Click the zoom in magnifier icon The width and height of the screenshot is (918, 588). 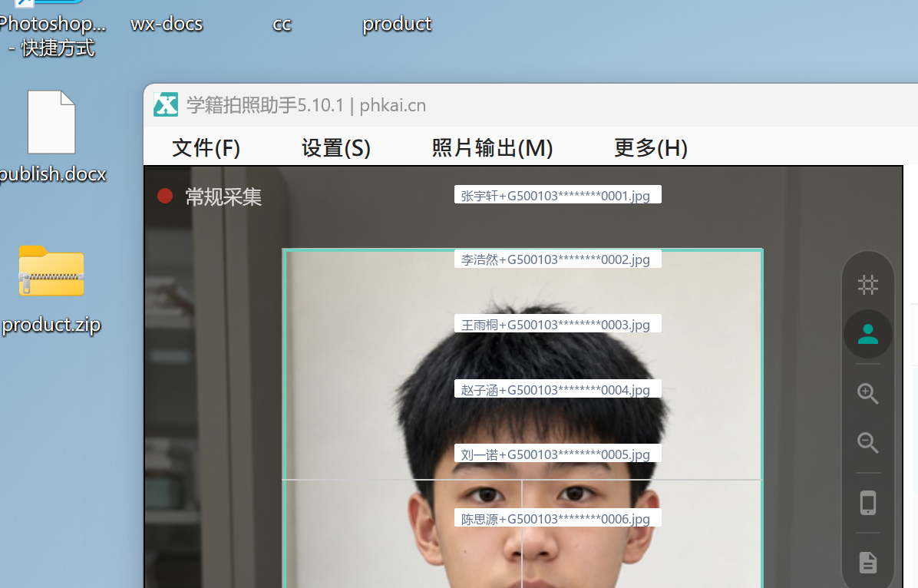pos(867,394)
